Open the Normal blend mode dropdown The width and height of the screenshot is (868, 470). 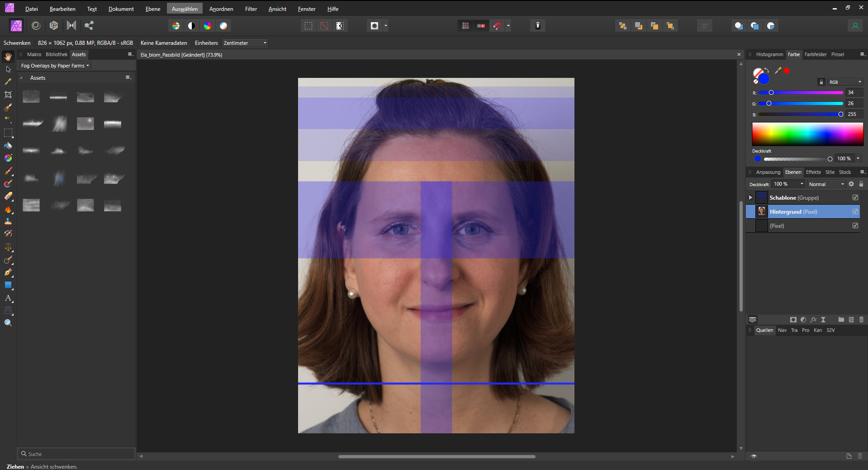(826, 184)
